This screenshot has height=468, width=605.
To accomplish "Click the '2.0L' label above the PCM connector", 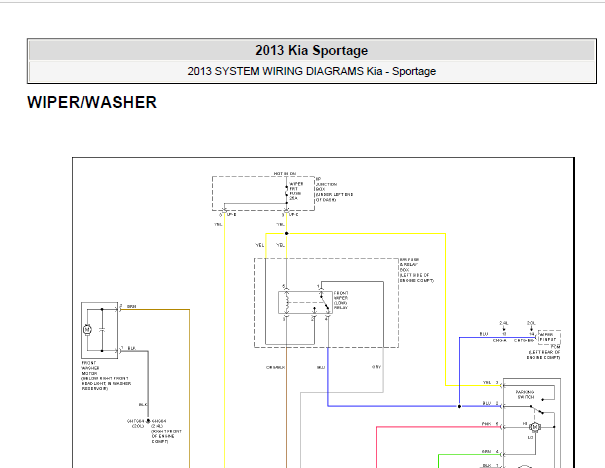I will pos(531,323).
